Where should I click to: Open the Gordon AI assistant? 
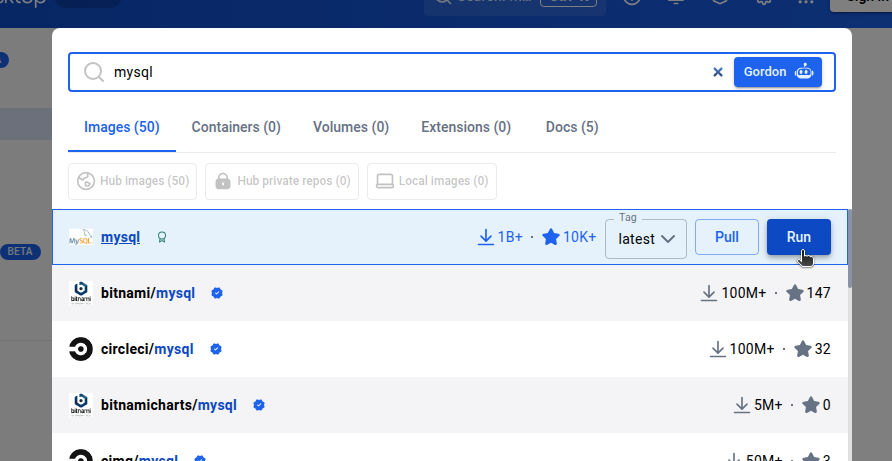(x=777, y=72)
